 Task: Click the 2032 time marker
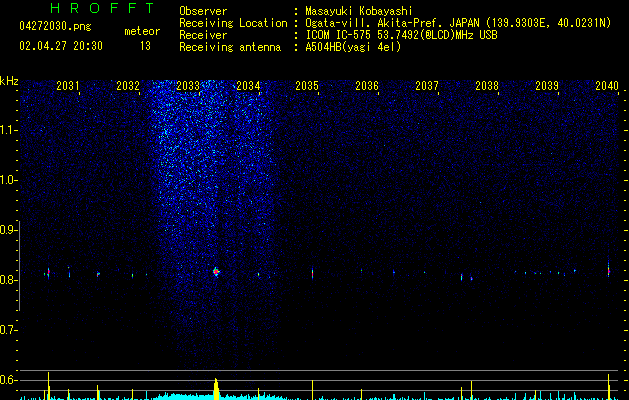(128, 86)
